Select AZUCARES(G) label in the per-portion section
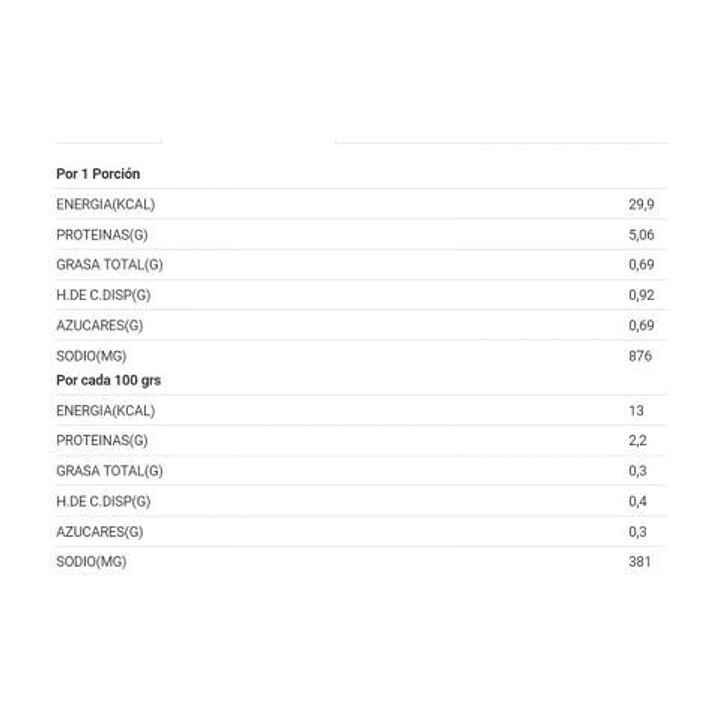Image resolution: width=719 pixels, height=719 pixels. (99, 325)
